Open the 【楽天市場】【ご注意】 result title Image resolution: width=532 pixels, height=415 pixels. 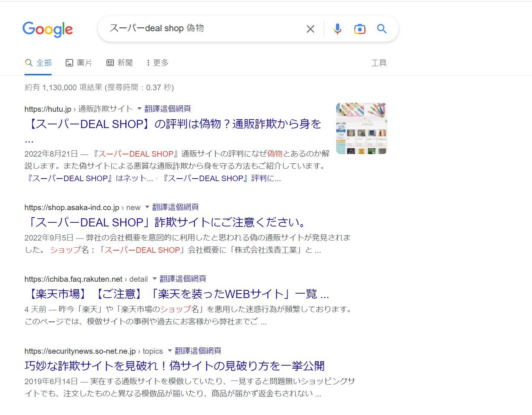177,294
